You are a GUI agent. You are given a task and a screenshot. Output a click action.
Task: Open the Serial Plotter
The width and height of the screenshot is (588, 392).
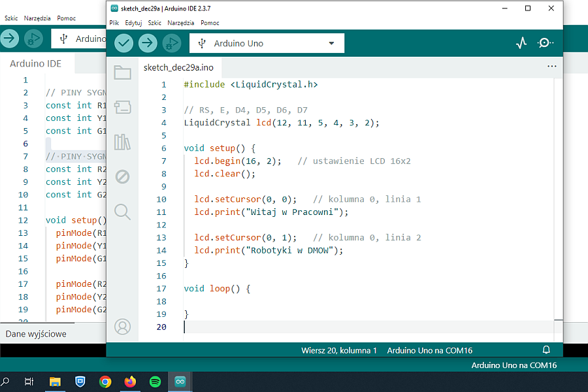pyautogui.click(x=521, y=43)
